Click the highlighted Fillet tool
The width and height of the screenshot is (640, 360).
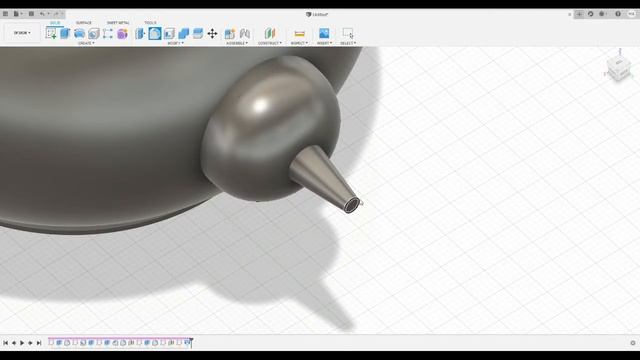[155, 33]
